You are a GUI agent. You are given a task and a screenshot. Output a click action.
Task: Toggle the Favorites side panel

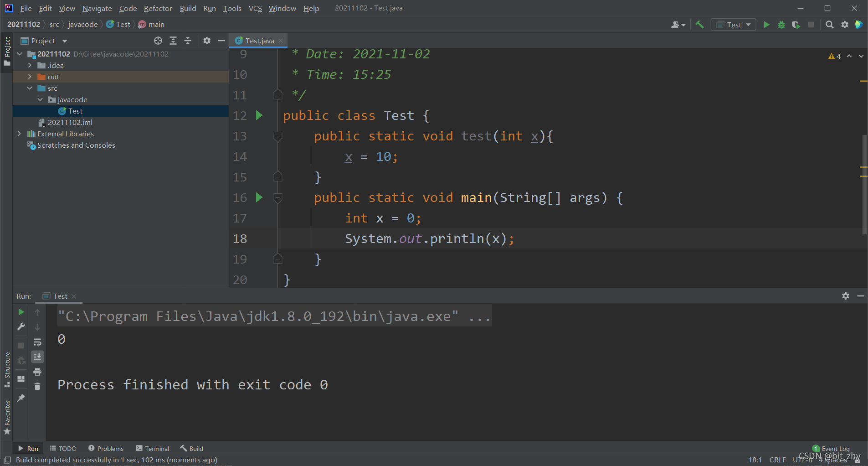(x=7, y=417)
